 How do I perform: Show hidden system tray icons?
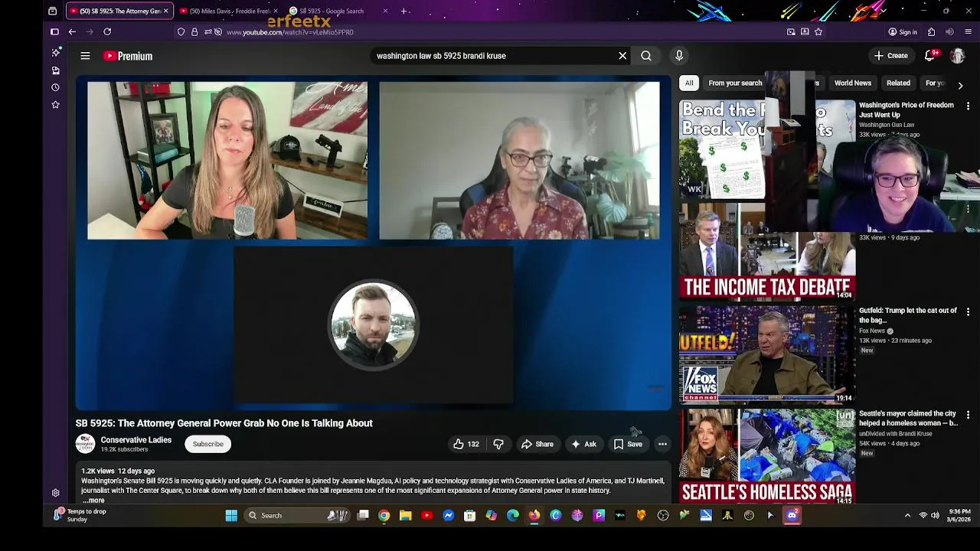(x=907, y=516)
